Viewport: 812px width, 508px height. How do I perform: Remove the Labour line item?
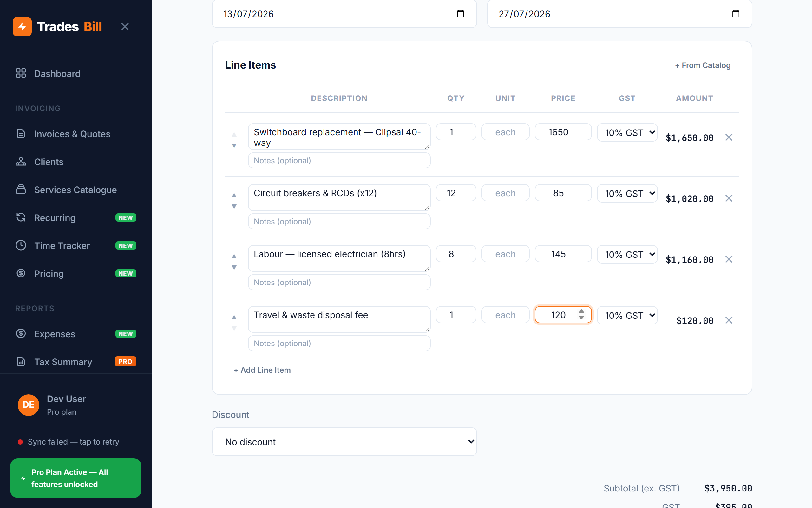click(x=729, y=259)
